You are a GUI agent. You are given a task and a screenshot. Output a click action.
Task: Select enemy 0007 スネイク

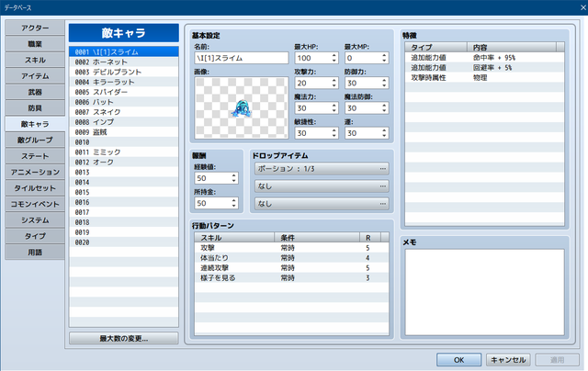click(124, 112)
